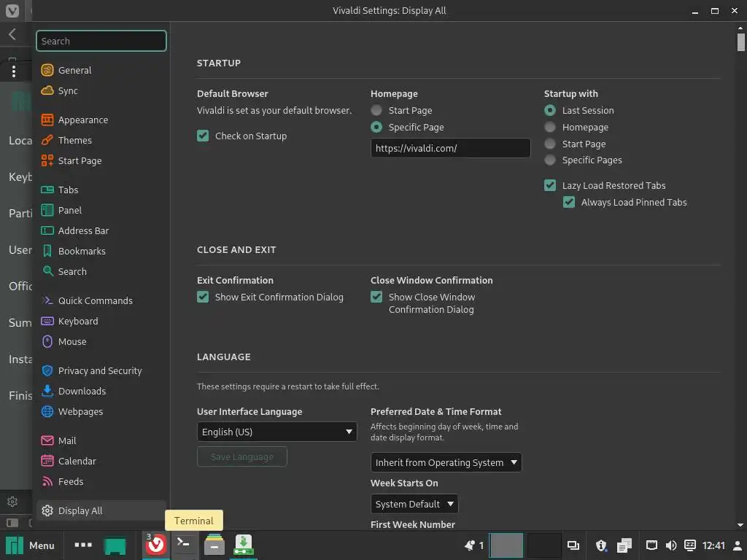Show desktop via taskbar green icon
Viewport: 747px width, 560px height.
click(115, 545)
